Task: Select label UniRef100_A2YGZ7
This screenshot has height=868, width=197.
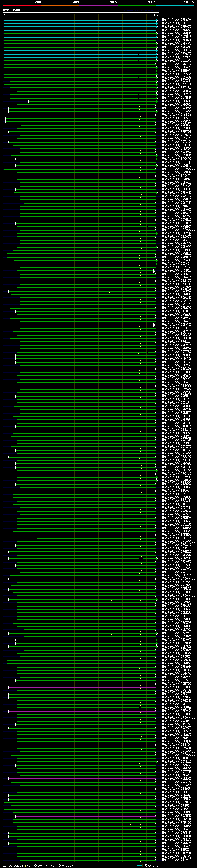Action: [x=176, y=54]
